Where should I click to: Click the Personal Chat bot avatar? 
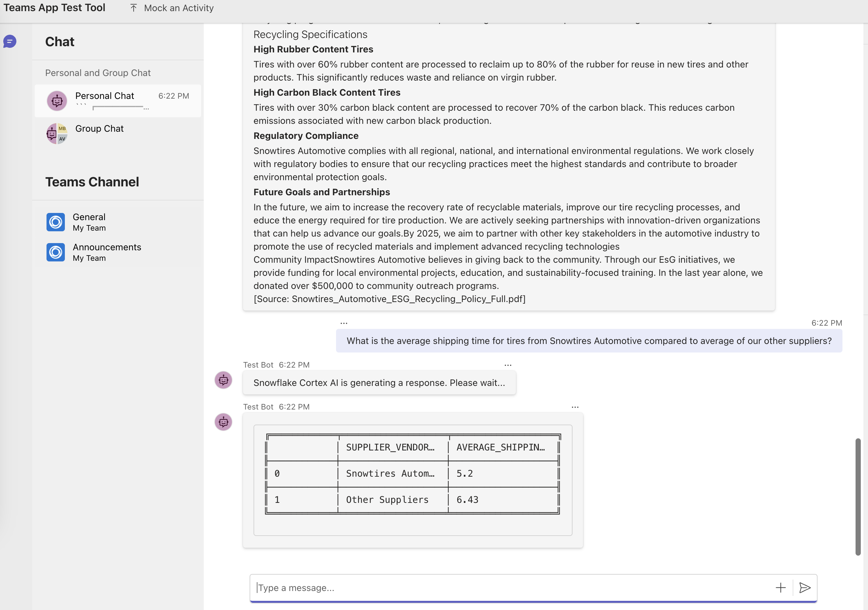[56, 101]
